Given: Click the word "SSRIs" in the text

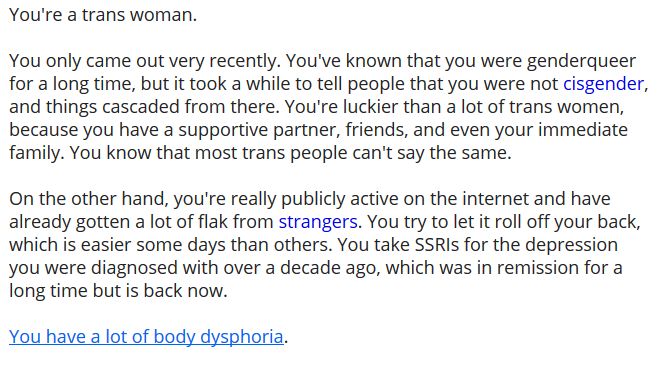Looking at the screenshot, I should click(437, 245).
